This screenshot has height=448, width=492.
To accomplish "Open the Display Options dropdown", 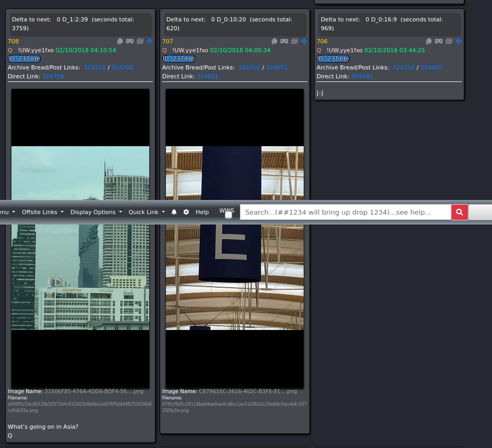I will tap(96, 212).
